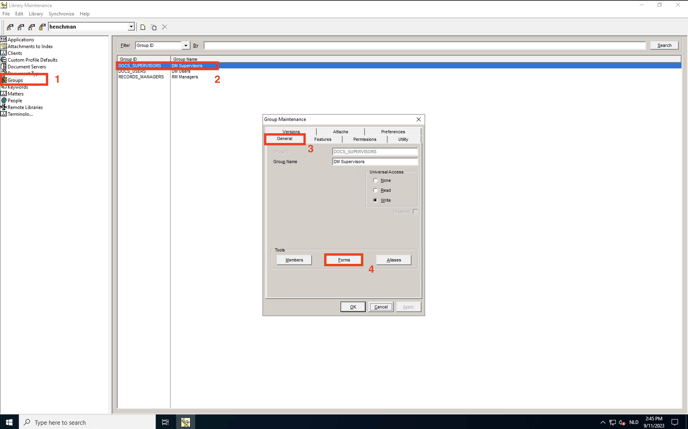Switch to the Features tab
Screen dimensions: 688x429
point(322,139)
